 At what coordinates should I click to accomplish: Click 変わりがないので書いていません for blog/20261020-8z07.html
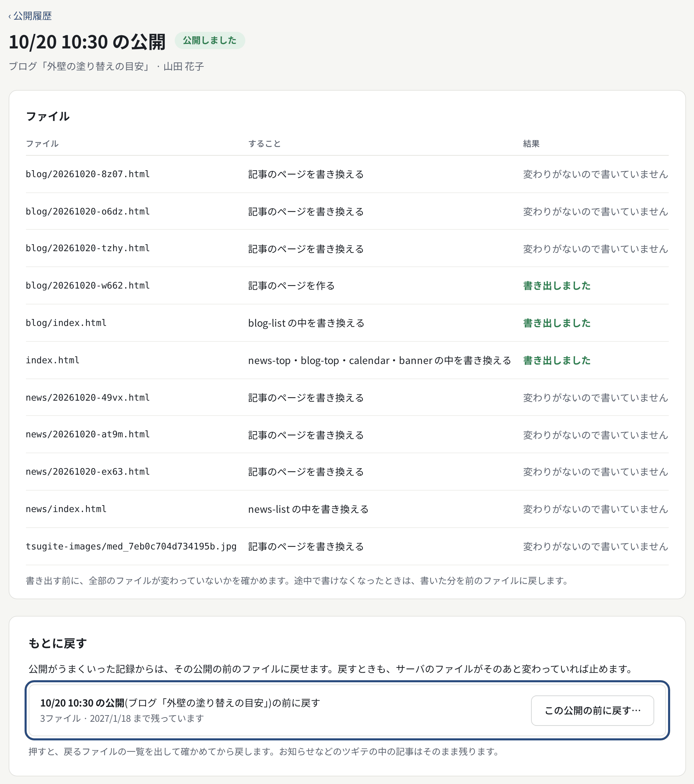pyautogui.click(x=596, y=174)
